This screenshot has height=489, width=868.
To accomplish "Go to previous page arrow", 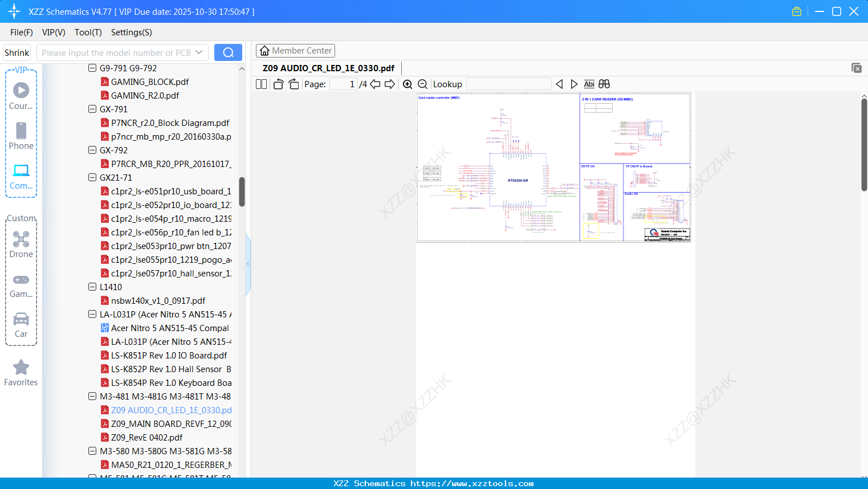I will point(375,84).
